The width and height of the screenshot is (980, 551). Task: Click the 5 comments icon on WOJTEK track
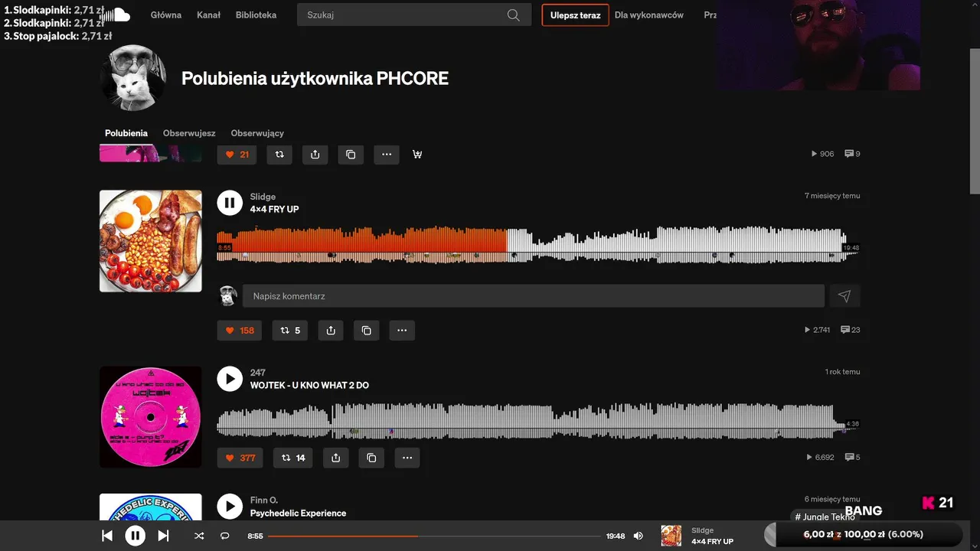tap(852, 458)
